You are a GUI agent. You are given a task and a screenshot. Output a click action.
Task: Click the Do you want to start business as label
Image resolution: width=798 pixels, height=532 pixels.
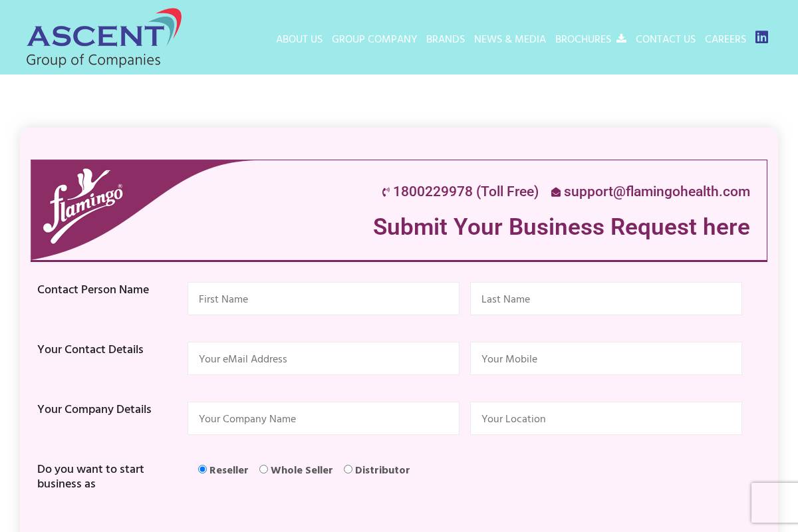[x=90, y=477]
